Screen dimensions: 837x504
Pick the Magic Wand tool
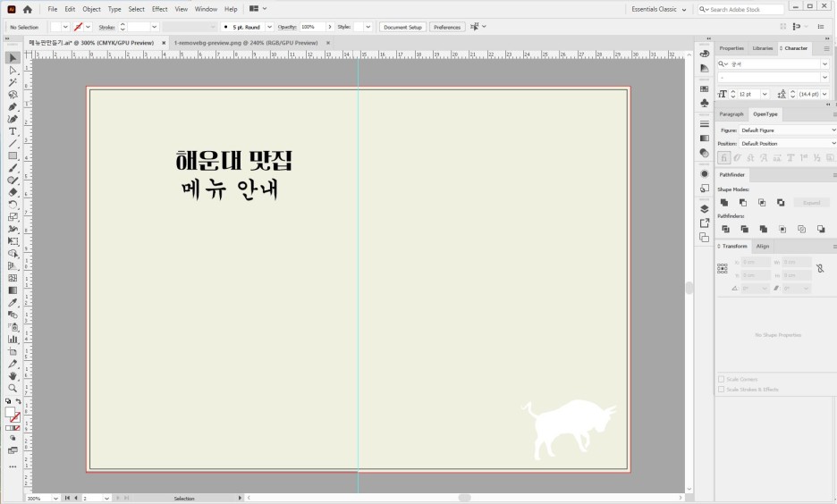click(13, 82)
